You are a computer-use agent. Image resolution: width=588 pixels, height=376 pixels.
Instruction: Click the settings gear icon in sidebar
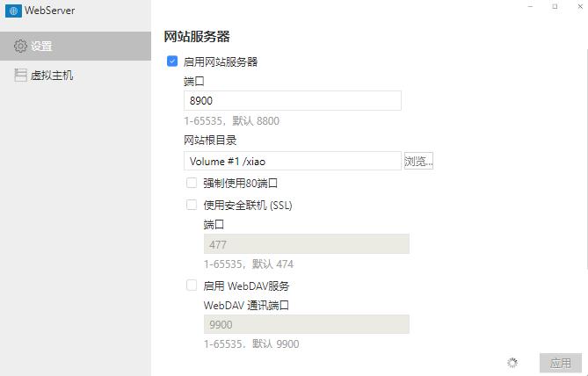click(20, 47)
